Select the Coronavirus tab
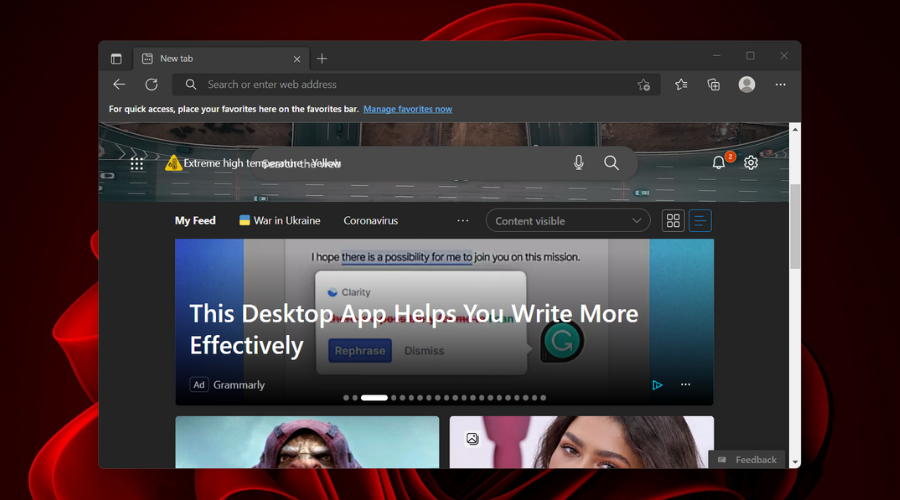The height and width of the screenshot is (500, 900). coord(370,220)
